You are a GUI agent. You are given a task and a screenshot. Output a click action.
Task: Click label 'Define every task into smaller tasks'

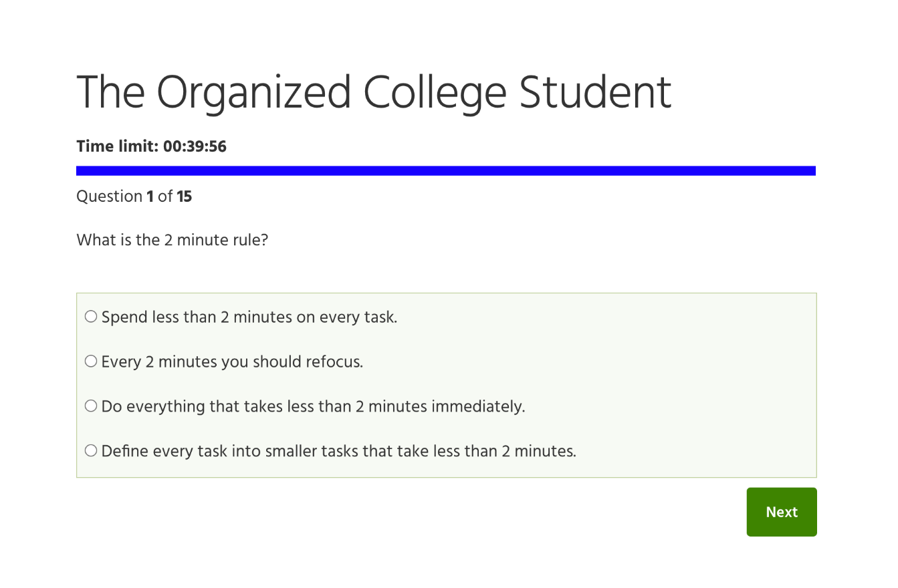(x=338, y=452)
